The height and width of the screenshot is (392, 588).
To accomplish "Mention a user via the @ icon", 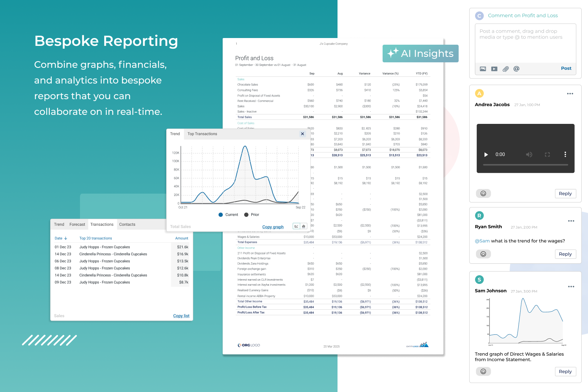I will [x=516, y=68].
